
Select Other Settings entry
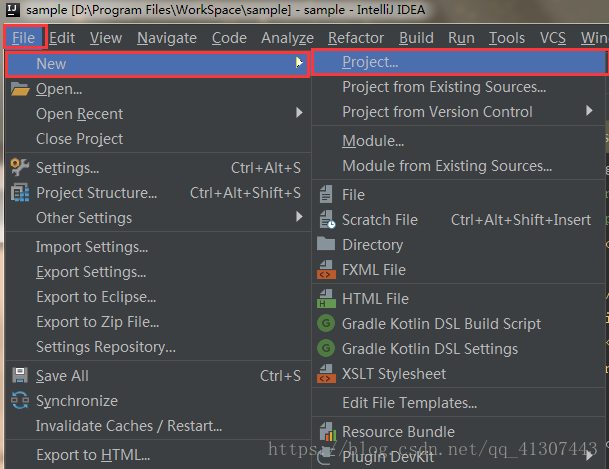click(x=158, y=217)
